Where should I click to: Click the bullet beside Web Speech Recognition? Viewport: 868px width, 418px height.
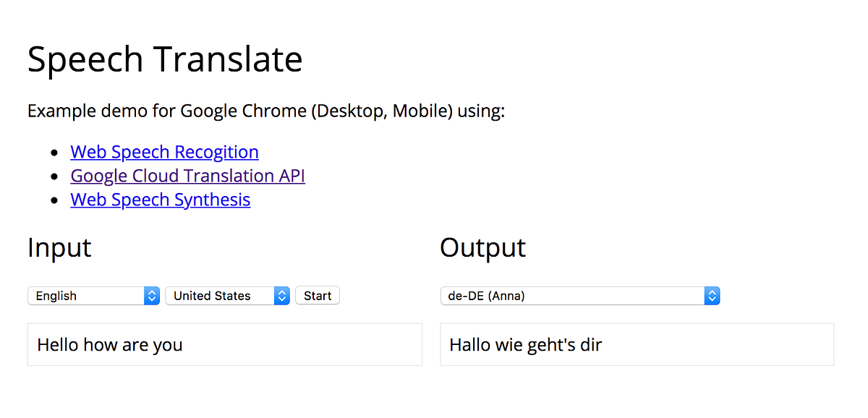click(x=54, y=153)
